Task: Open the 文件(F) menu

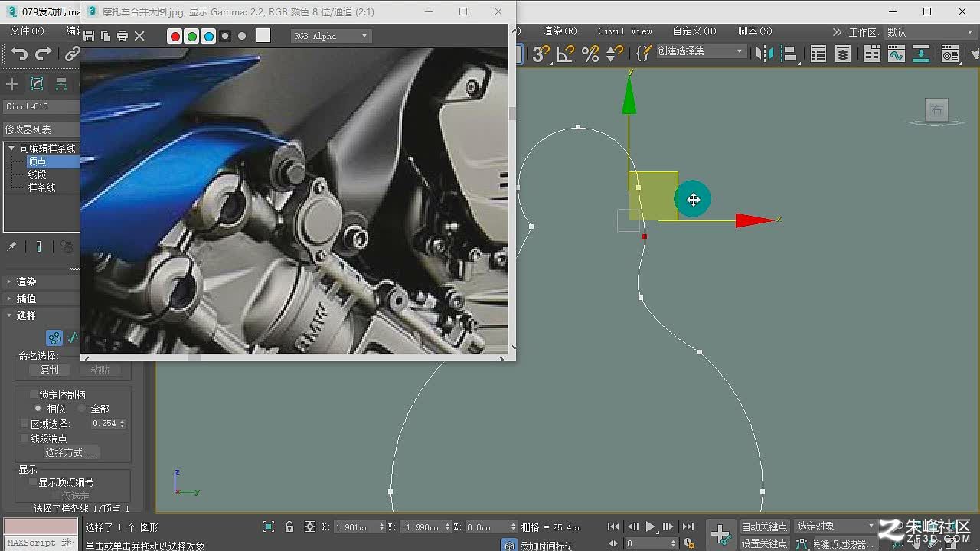Action: coord(28,31)
